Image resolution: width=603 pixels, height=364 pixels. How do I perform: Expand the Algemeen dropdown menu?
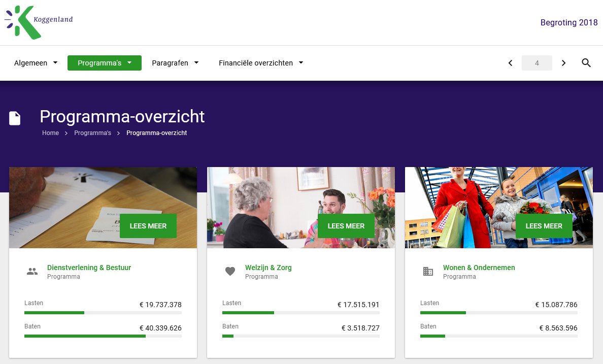[36, 63]
